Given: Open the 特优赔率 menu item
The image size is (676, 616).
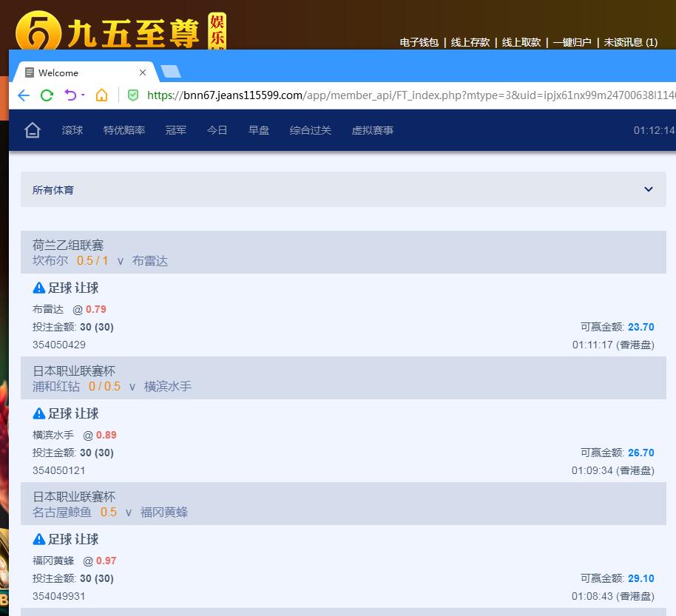Looking at the screenshot, I should pos(124,130).
